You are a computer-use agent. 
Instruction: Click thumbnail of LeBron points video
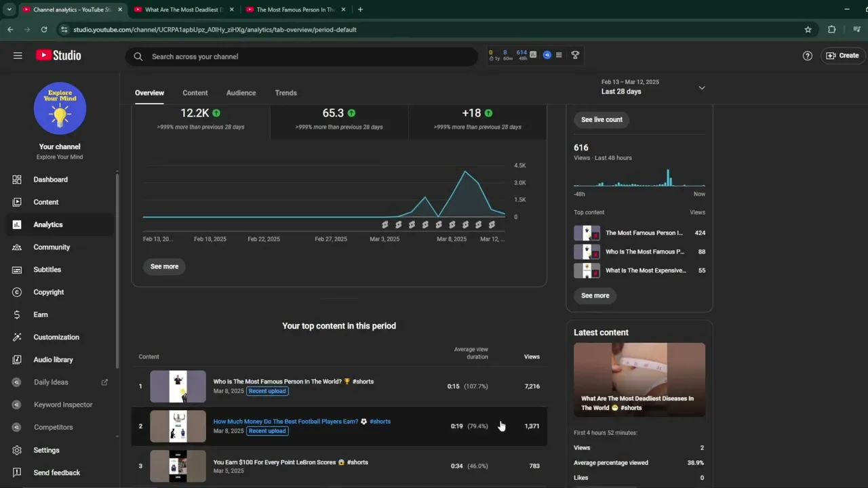pyautogui.click(x=178, y=466)
